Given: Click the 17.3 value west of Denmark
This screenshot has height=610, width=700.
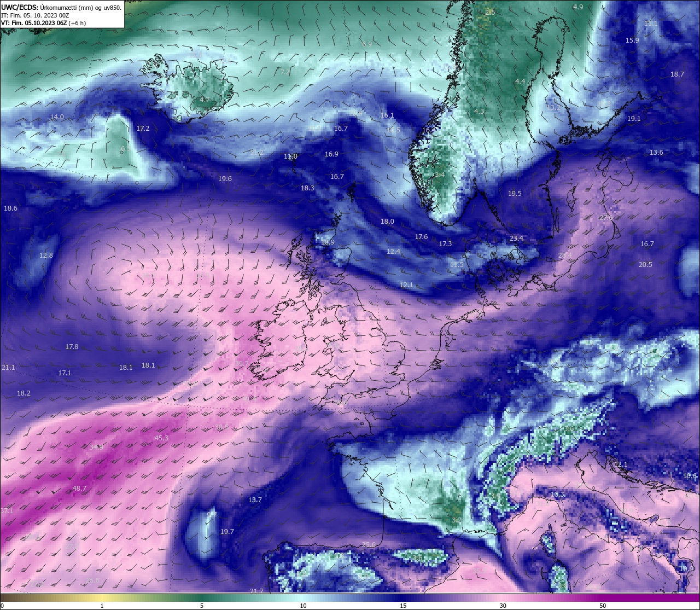Looking at the screenshot, I should pos(445,243).
